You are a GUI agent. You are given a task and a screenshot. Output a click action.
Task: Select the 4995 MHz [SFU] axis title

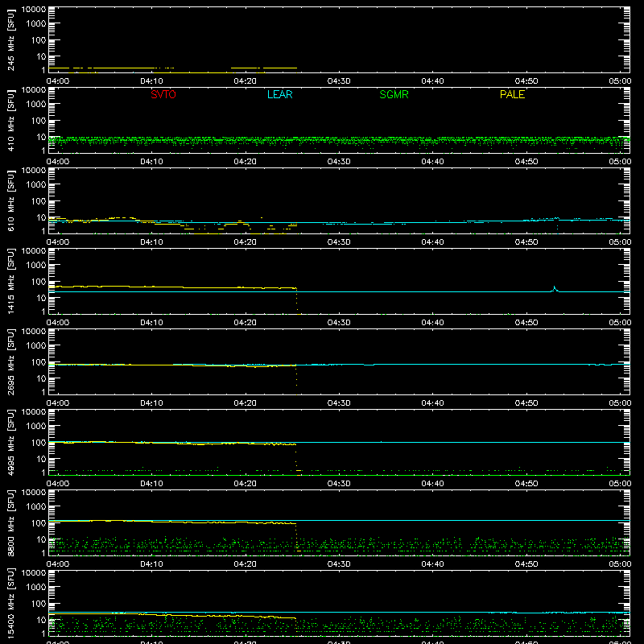(x=10, y=442)
